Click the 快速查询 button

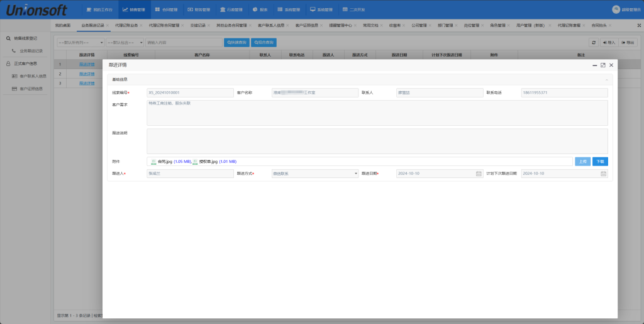(236, 43)
